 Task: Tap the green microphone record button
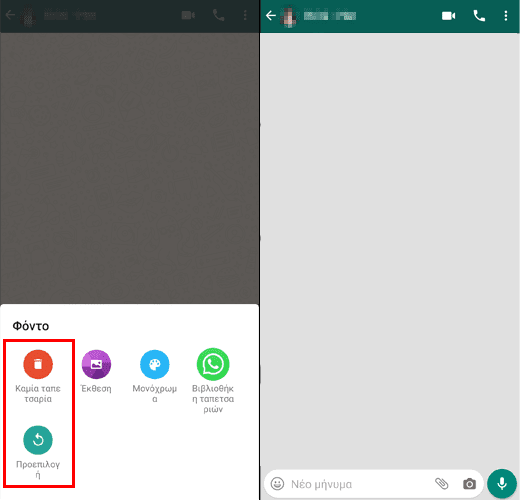(x=502, y=484)
